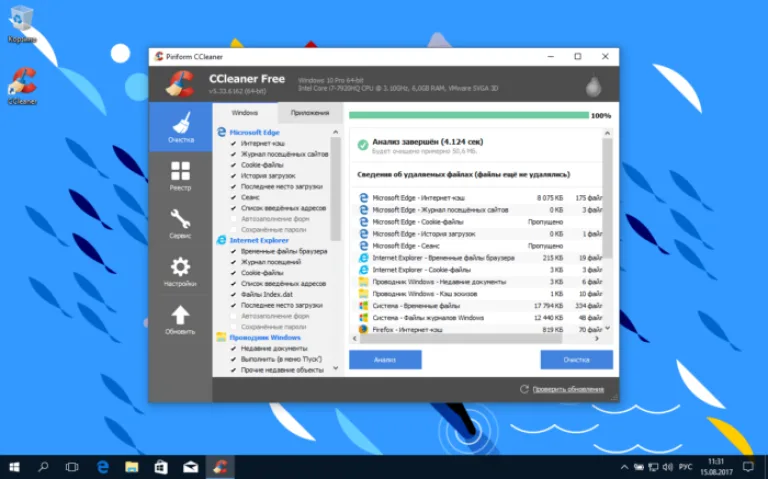Viewport: 768px width, 479px height.
Task: Click up arrow of cleaner options list scrollbar
Action: (336, 132)
